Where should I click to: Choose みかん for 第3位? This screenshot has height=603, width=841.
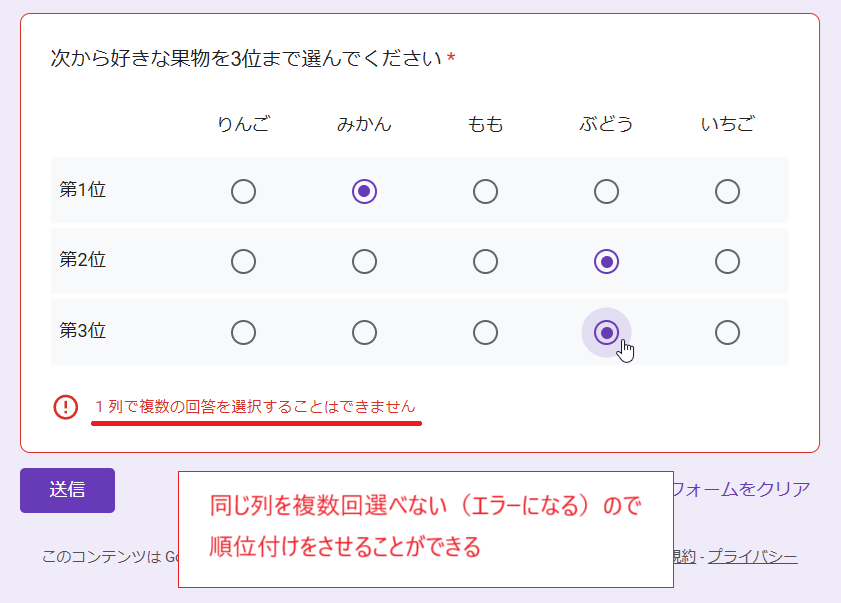point(364,333)
